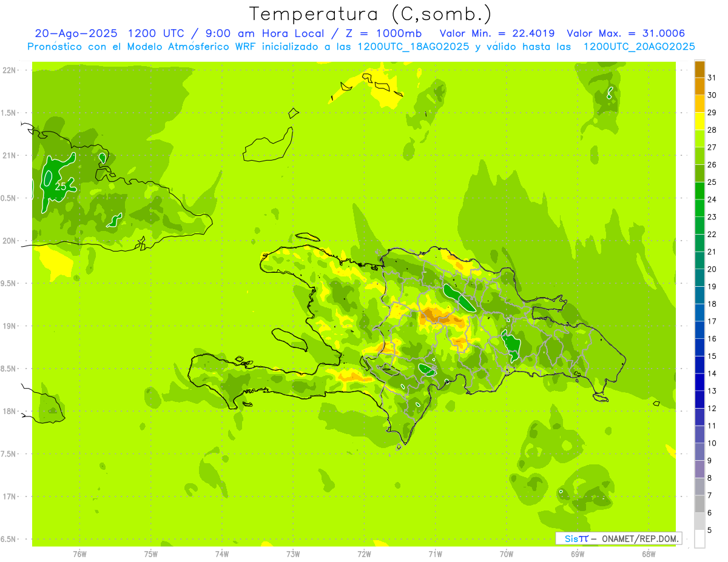Screen dimensions: 728x562
Task: Click the final '1200UTC_20AGO2025' valid-until timestamp
Action: tap(639, 47)
